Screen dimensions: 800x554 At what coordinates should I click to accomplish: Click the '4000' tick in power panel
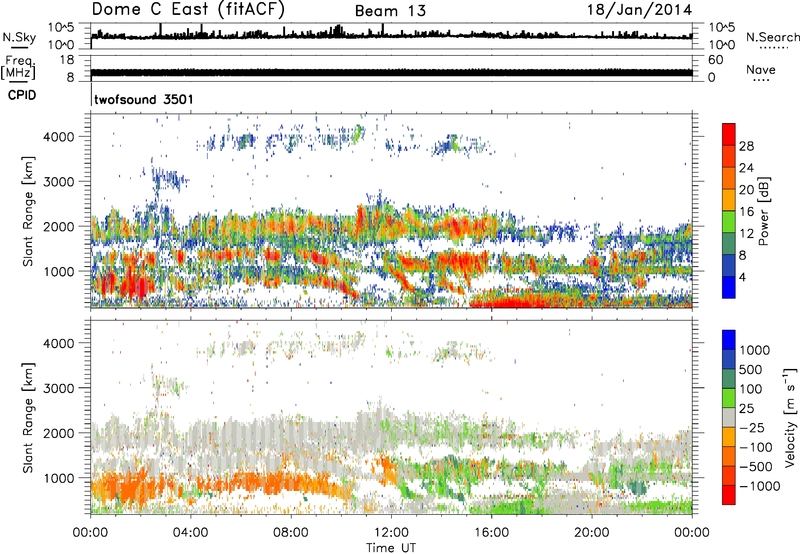pyautogui.click(x=58, y=137)
